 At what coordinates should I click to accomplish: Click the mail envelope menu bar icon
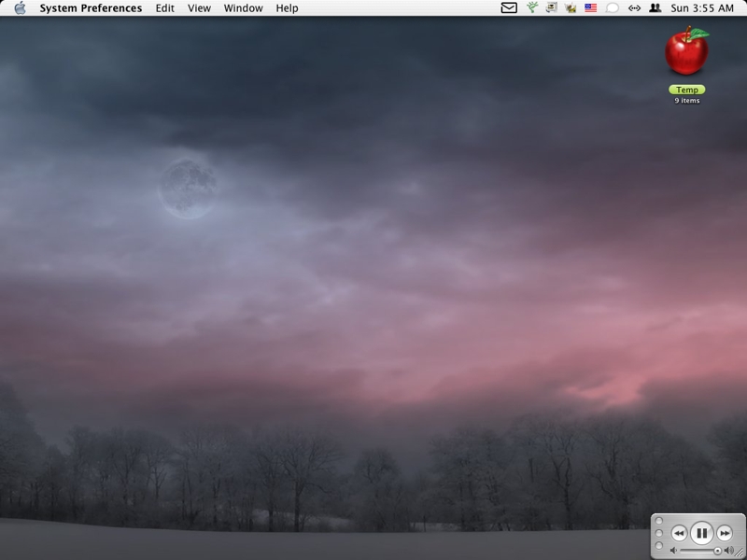509,8
